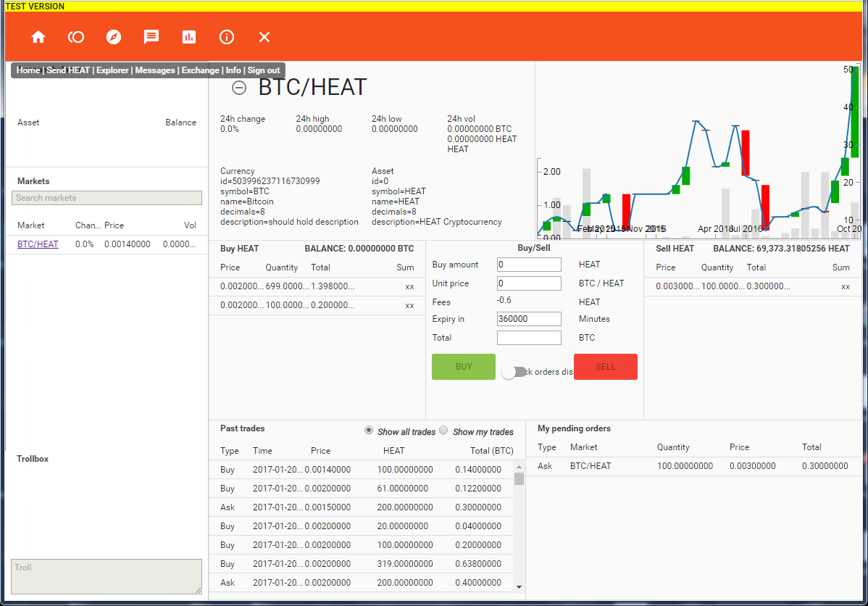The height and width of the screenshot is (606, 868).
Task: Go to the Home icon
Action: tap(38, 37)
